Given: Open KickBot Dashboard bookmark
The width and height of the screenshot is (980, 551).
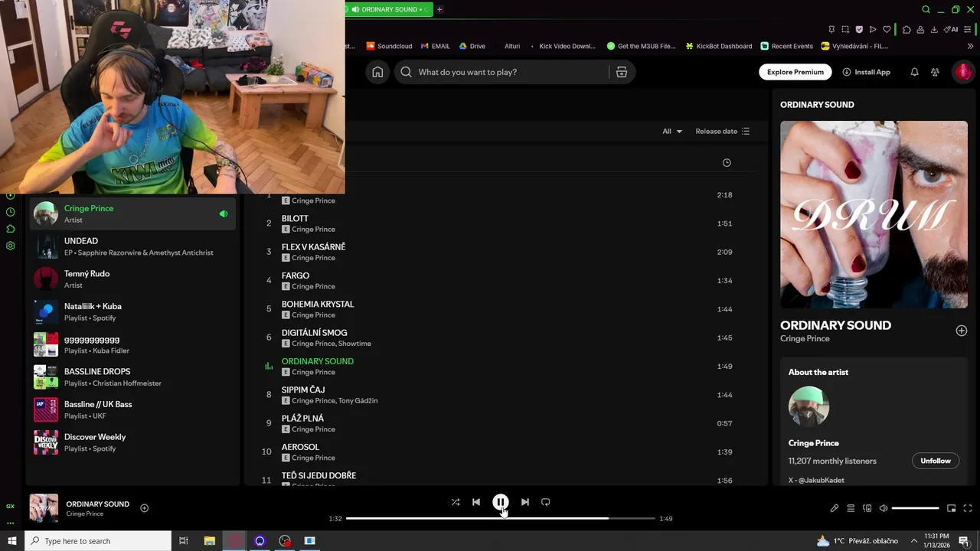Looking at the screenshot, I should (x=719, y=46).
